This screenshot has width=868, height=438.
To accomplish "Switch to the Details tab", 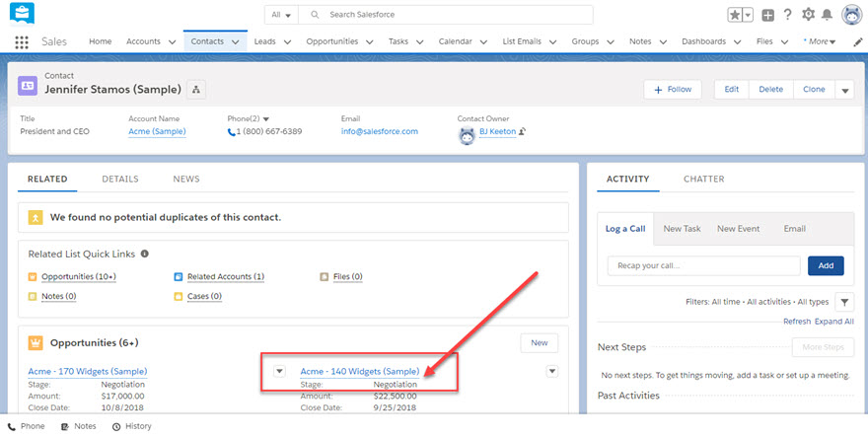I will [120, 179].
